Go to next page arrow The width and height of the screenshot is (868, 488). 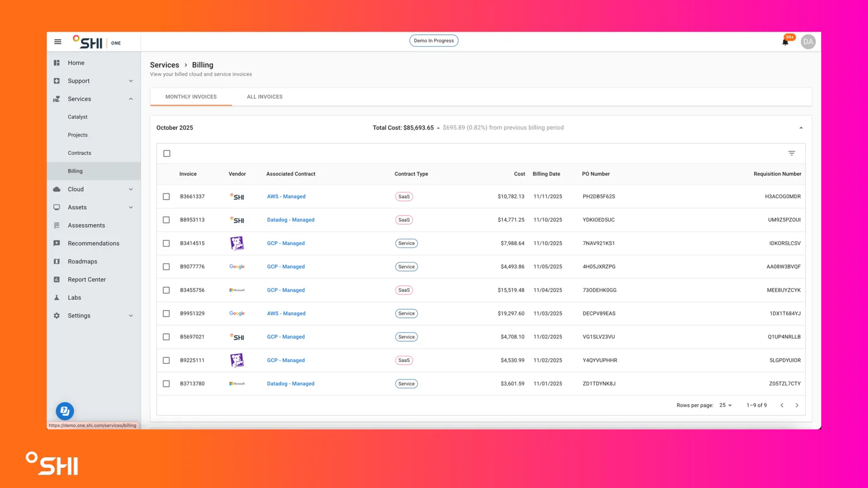(x=797, y=406)
